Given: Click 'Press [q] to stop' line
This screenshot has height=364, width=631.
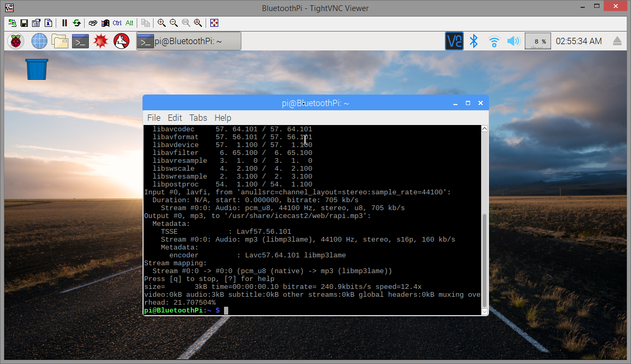Looking at the screenshot, I should (209, 279).
